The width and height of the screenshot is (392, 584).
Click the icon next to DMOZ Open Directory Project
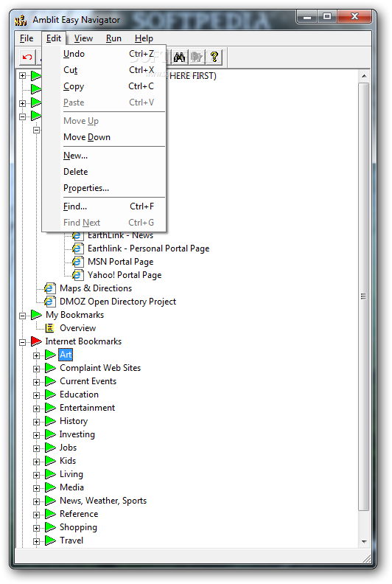click(49, 302)
